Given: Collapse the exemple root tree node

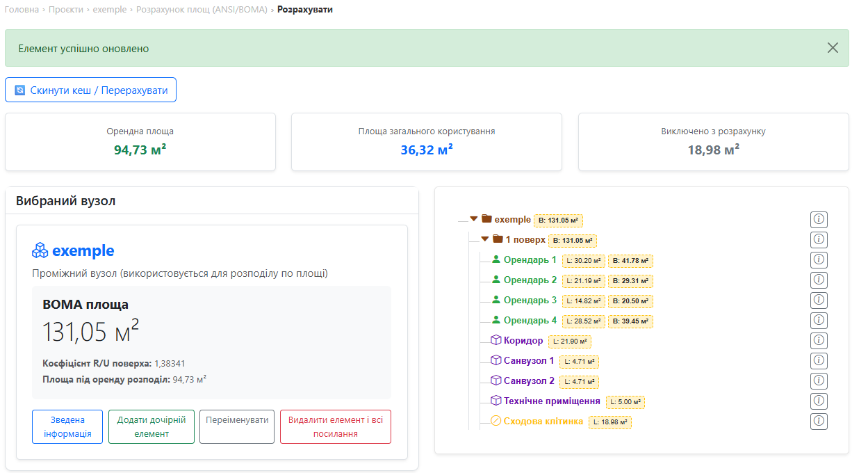Looking at the screenshot, I should pyautogui.click(x=474, y=219).
